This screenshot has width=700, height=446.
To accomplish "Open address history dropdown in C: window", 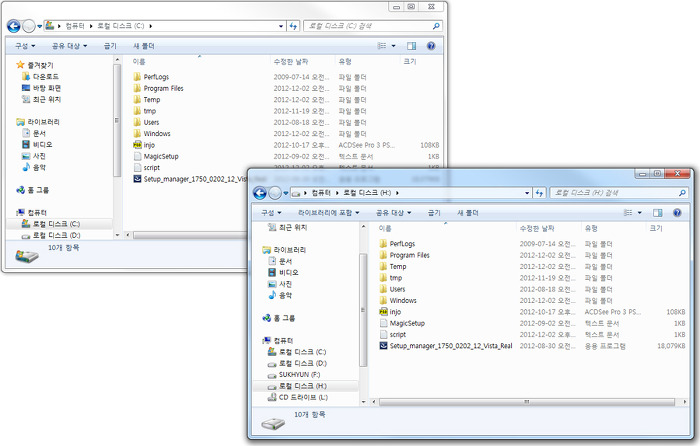I will (x=281, y=26).
